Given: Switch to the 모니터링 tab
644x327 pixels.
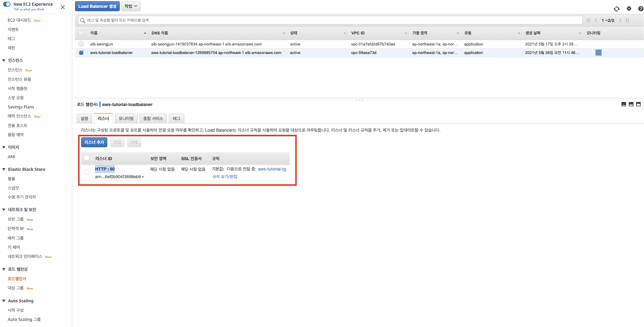Looking at the screenshot, I should coord(126,118).
